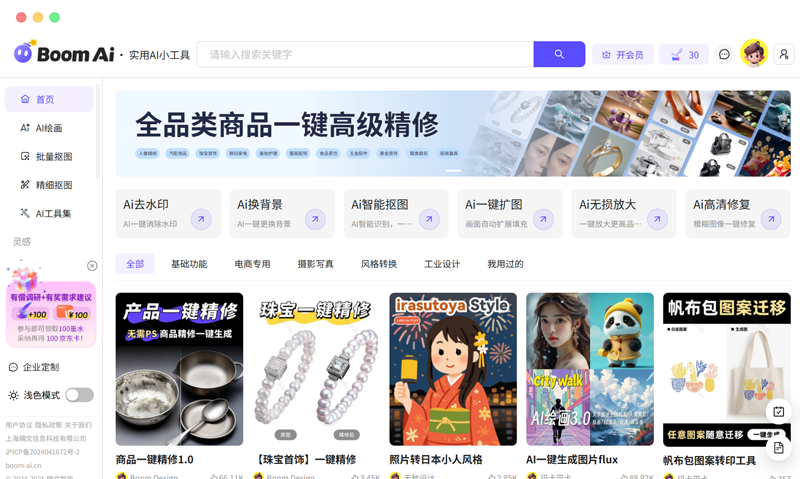Click the 企业定制 label
Viewport: 800px width, 479px height.
(41, 367)
